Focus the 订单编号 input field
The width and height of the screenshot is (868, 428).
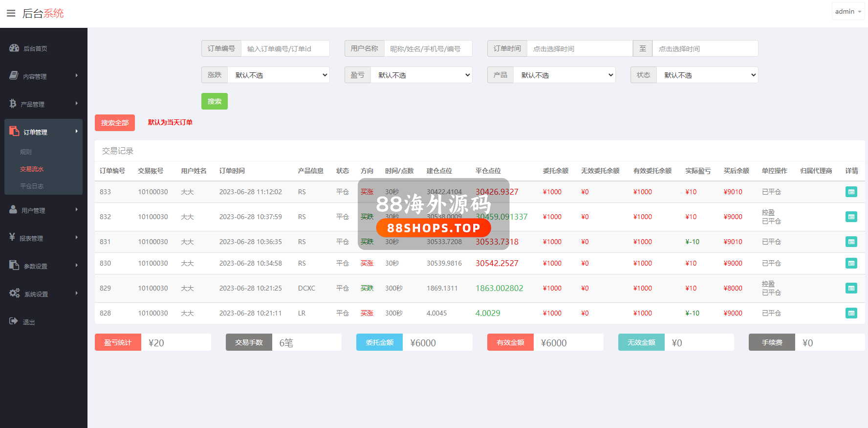pos(285,49)
